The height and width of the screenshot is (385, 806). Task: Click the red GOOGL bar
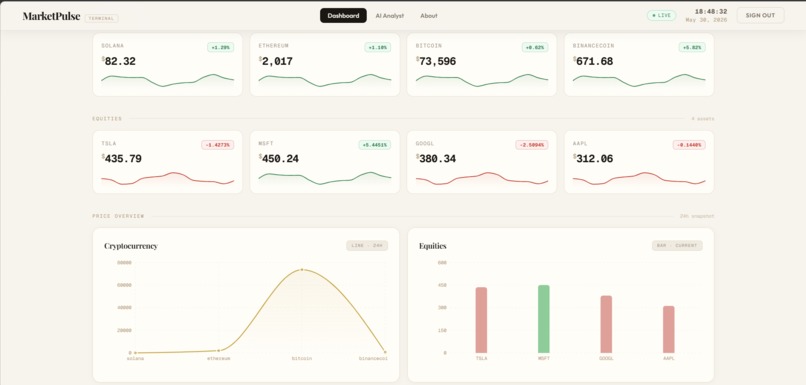tap(606, 324)
